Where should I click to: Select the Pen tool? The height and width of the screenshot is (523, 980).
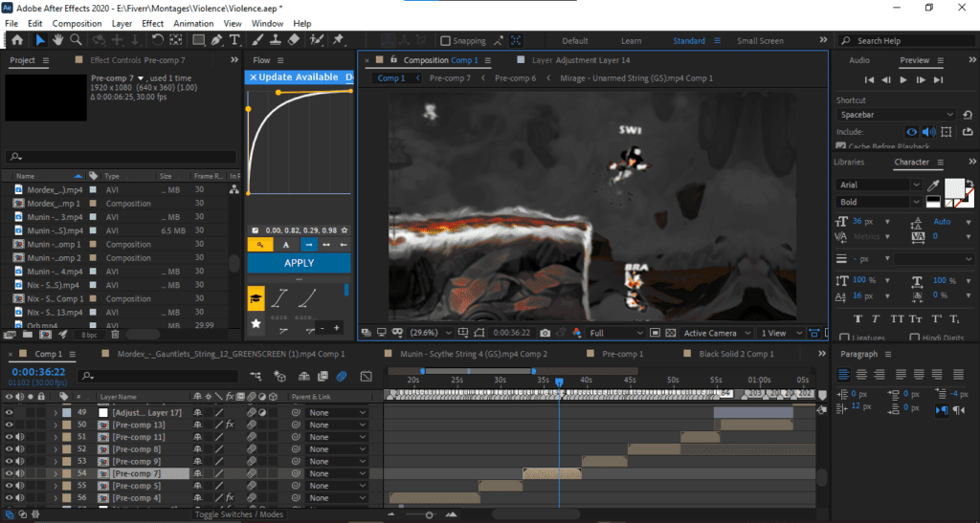coord(216,40)
